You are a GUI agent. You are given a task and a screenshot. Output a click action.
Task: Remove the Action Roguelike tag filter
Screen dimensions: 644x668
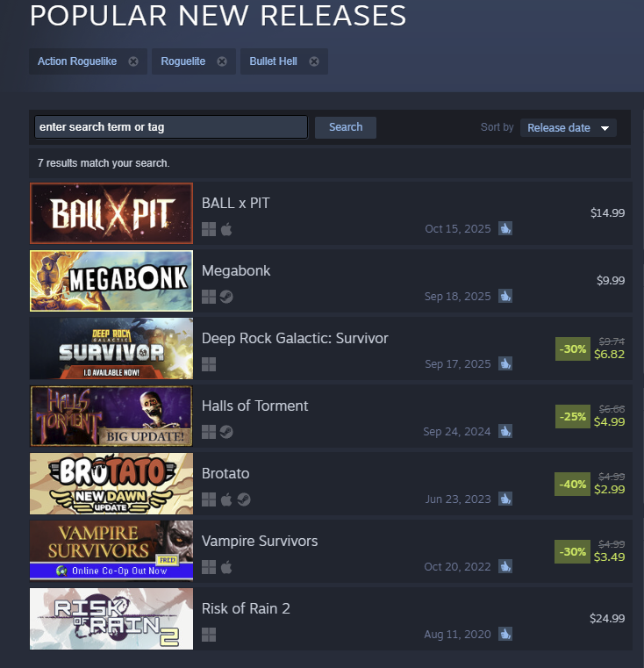click(133, 61)
